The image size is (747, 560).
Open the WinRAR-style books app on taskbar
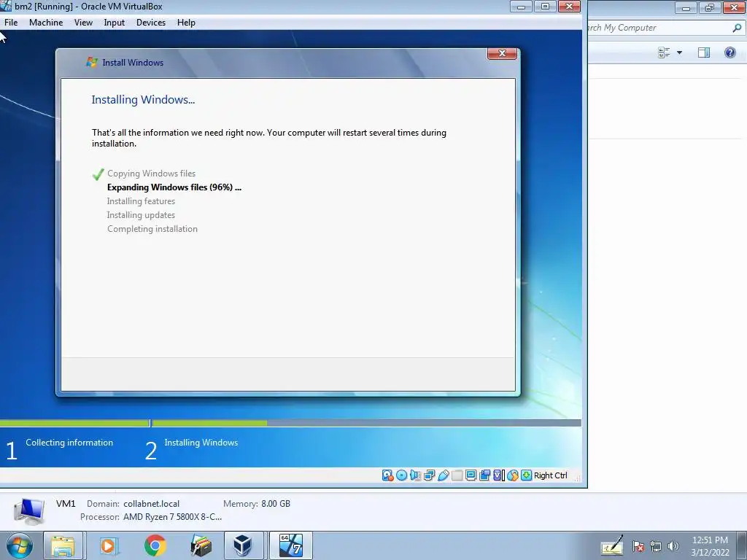click(x=201, y=545)
